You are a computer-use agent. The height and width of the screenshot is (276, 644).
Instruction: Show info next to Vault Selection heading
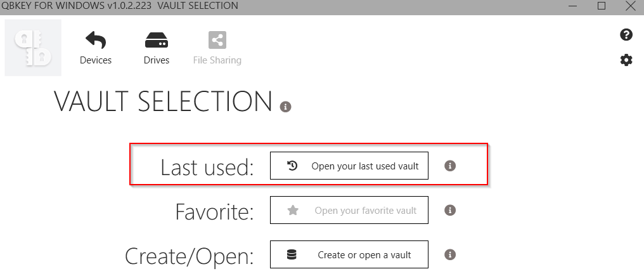coord(285,107)
